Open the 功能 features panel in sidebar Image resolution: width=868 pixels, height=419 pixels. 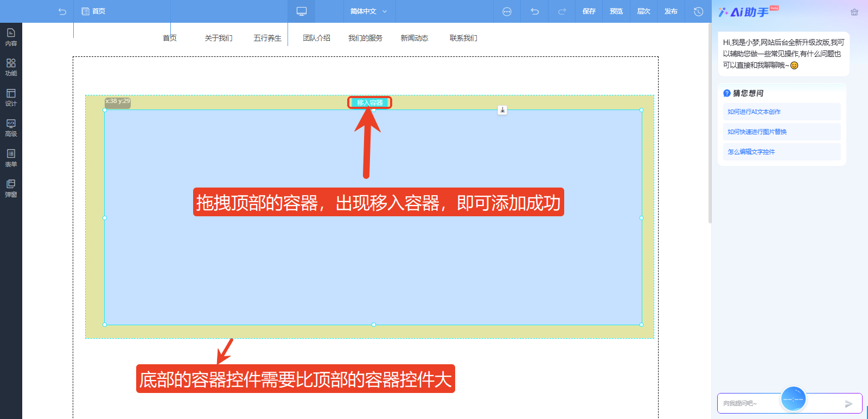[11, 68]
